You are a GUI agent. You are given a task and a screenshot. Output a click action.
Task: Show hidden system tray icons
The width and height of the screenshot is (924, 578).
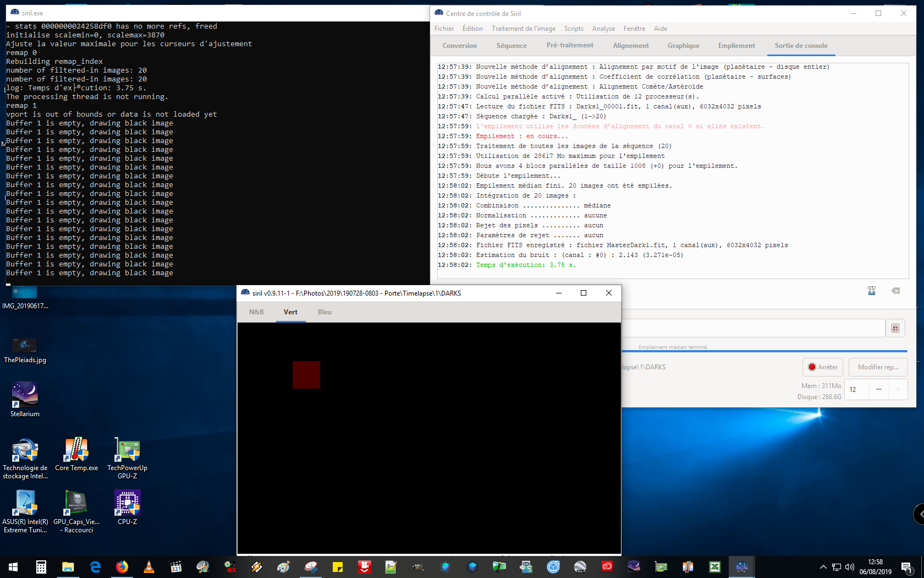[823, 567]
